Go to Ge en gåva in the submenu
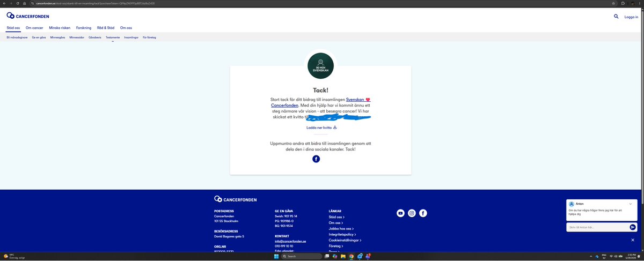644x261 pixels. click(x=39, y=38)
